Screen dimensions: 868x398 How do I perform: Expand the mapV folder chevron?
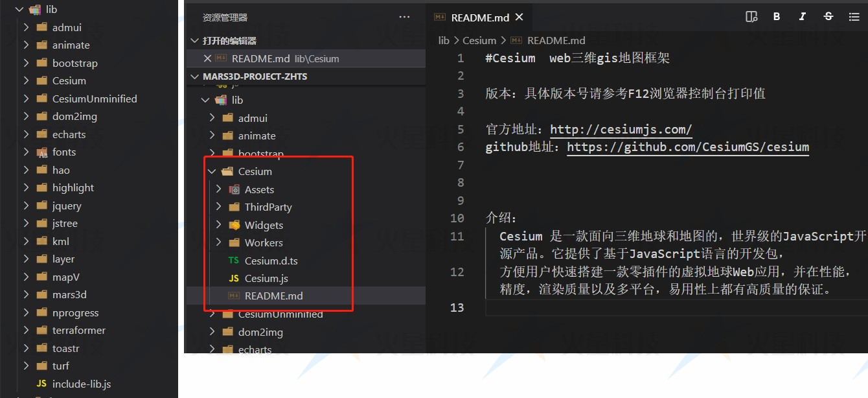26,277
